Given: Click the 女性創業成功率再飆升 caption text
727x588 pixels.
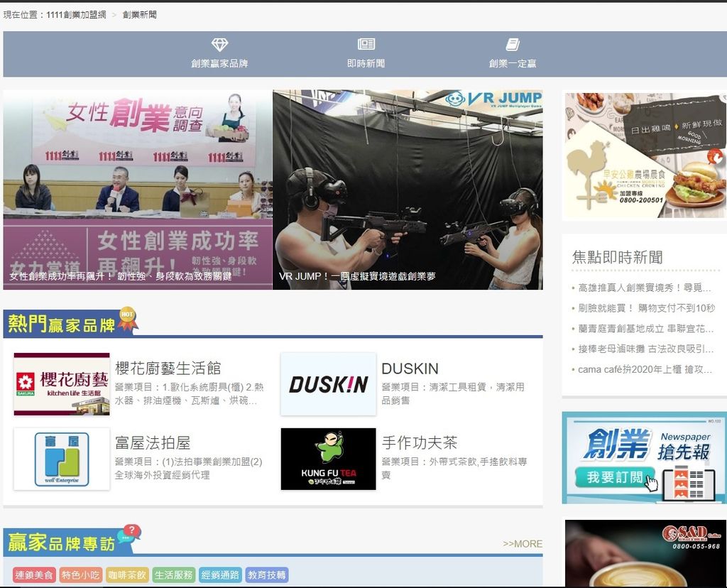Looking at the screenshot, I should point(121,276).
